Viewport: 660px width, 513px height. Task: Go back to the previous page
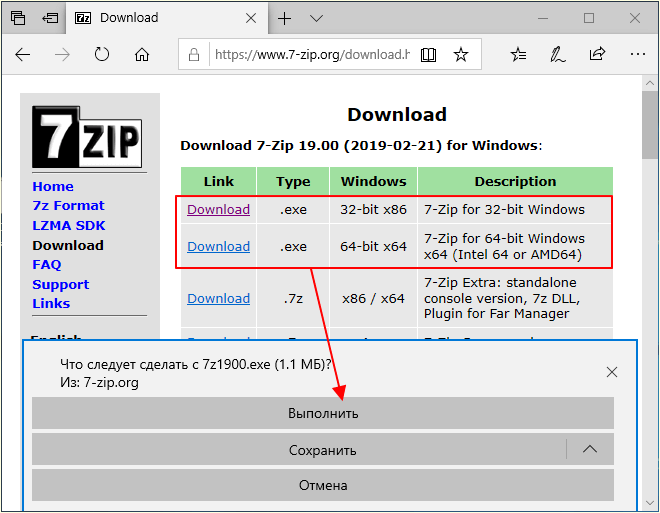tap(23, 55)
